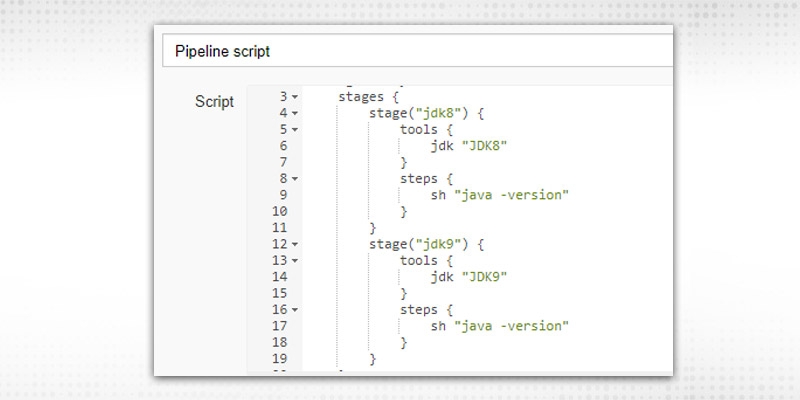Click the "jdk" keyword on line 6
The height and width of the screenshot is (400, 800).
[x=442, y=146]
